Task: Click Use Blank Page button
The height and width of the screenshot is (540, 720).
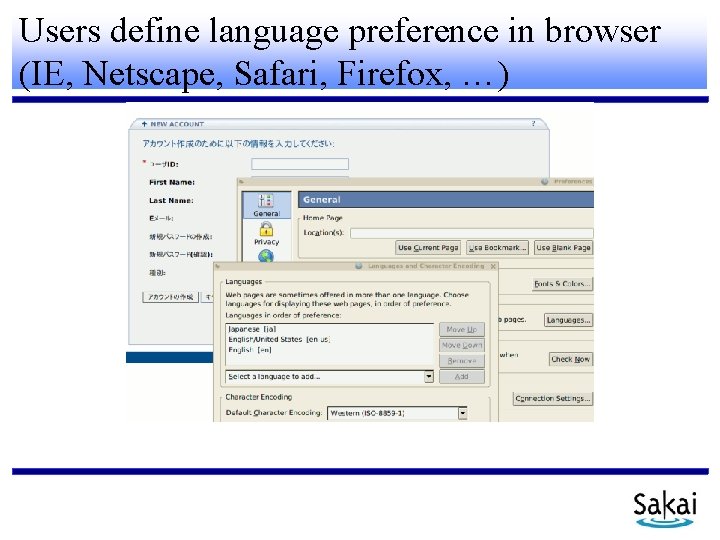Action: coord(563,248)
